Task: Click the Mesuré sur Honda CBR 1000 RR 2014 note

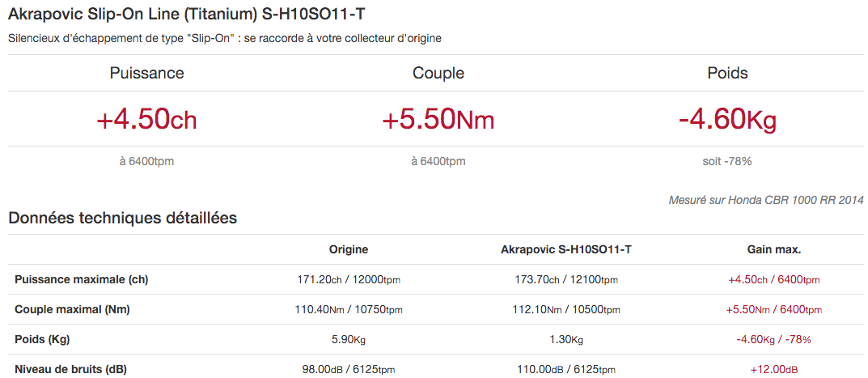Action: 765,201
